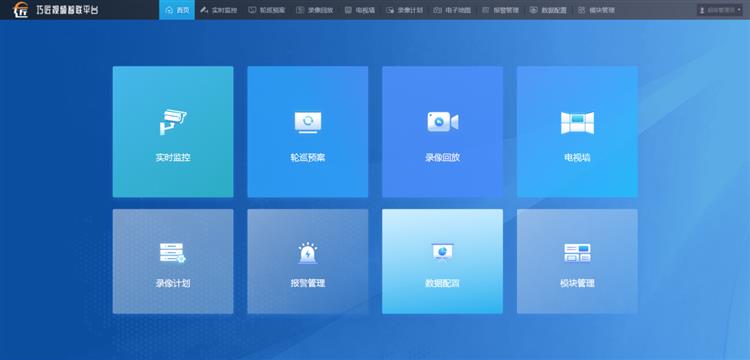Switch to the 实时监控 tab in the top bar

point(219,10)
